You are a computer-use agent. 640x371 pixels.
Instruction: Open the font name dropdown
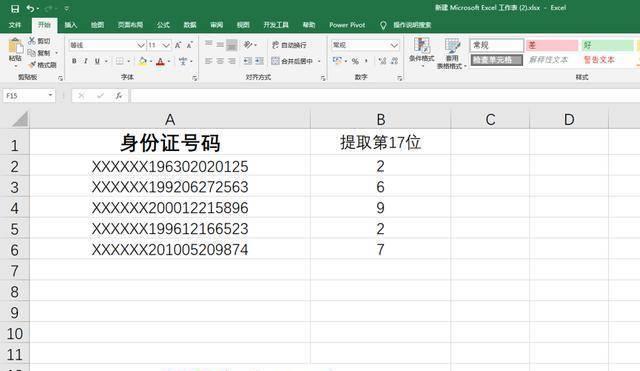click(x=141, y=45)
